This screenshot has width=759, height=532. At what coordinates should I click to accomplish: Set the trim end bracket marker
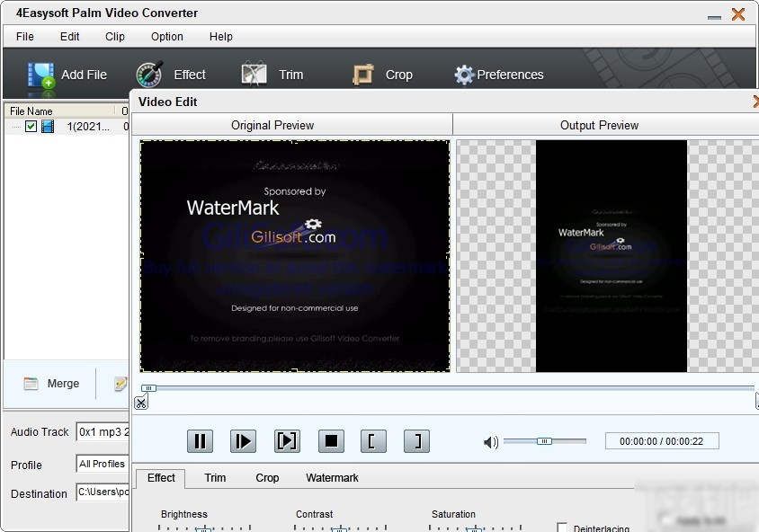(x=416, y=441)
